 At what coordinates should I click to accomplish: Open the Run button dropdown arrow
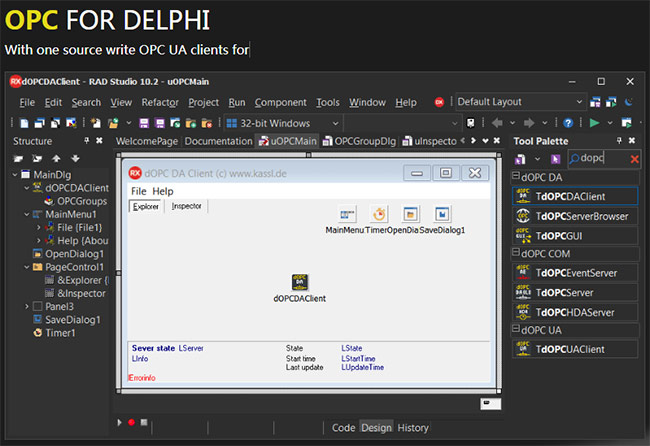(610, 123)
